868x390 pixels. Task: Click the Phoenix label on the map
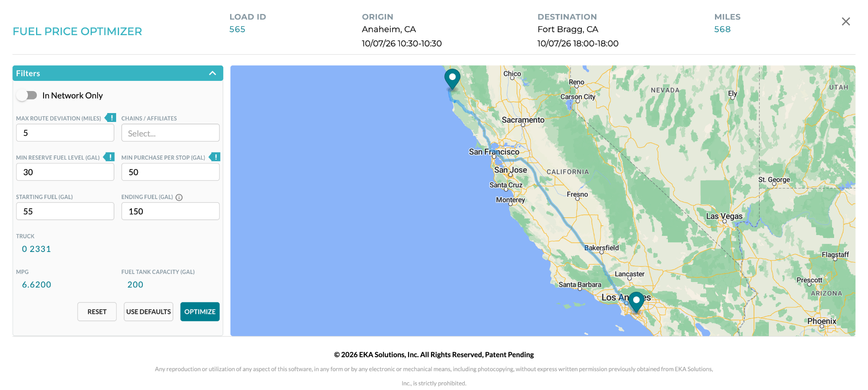click(821, 321)
